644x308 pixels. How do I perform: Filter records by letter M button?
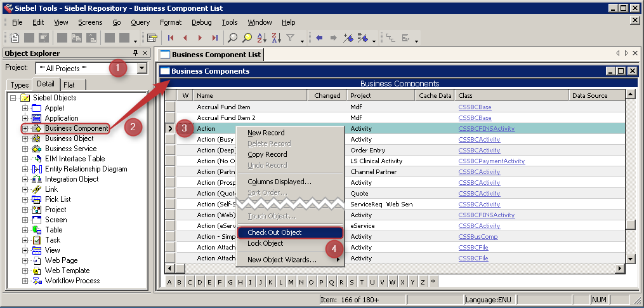(291, 282)
